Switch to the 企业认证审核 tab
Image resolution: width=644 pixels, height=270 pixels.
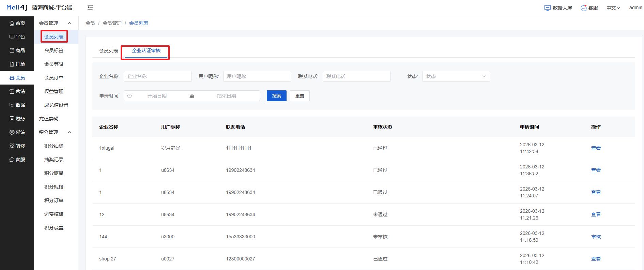pyautogui.click(x=146, y=50)
